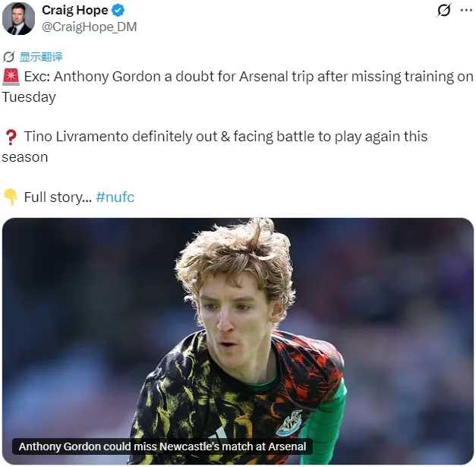476x467 pixels.
Task: Click the Newcastle crest on the shirt
Action: point(289,422)
